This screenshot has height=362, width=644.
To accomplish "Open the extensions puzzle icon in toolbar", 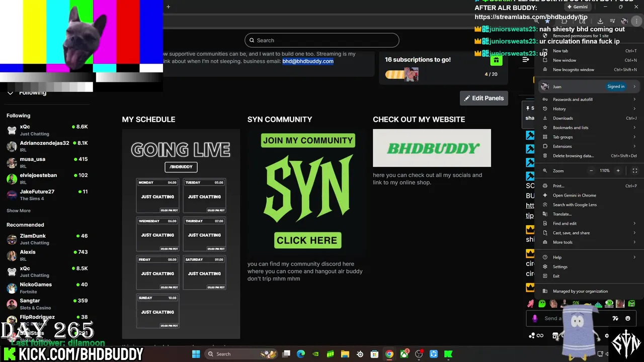I will (564, 21).
